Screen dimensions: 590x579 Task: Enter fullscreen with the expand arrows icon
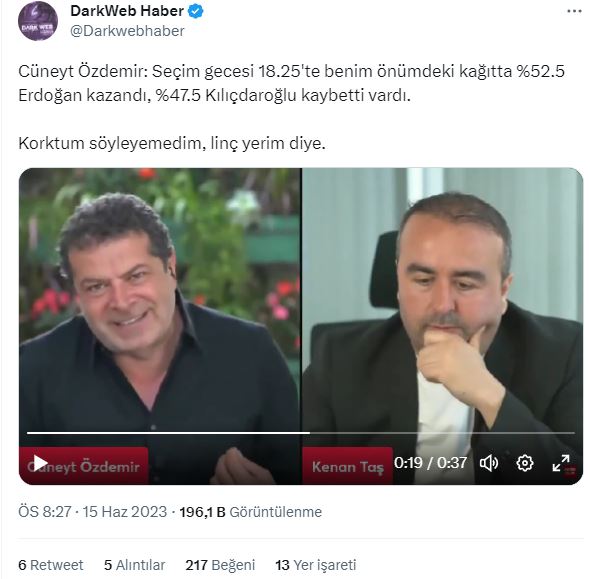561,463
